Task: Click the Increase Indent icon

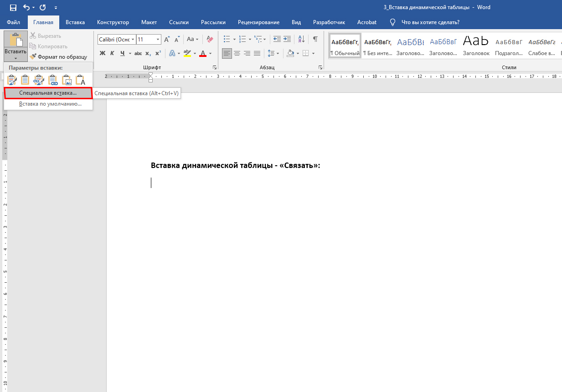Action: (287, 39)
